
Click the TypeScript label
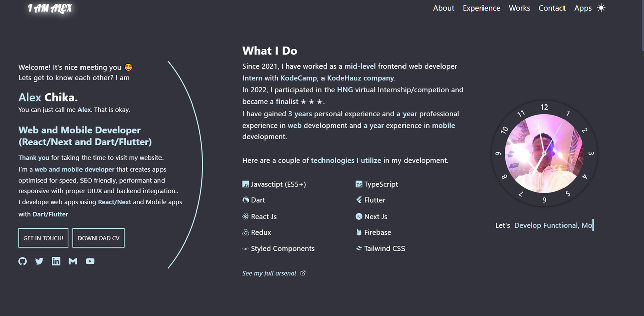pyautogui.click(x=381, y=184)
